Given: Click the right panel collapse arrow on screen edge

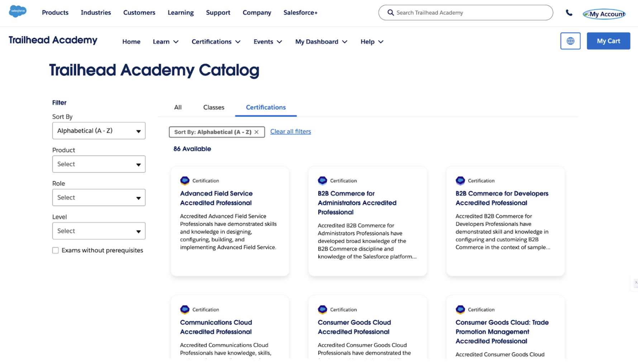Looking at the screenshot, I should (635, 284).
